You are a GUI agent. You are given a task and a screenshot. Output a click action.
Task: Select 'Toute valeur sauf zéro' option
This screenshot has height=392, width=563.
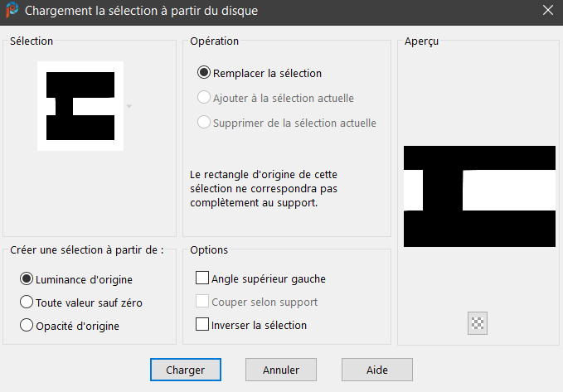(x=27, y=302)
